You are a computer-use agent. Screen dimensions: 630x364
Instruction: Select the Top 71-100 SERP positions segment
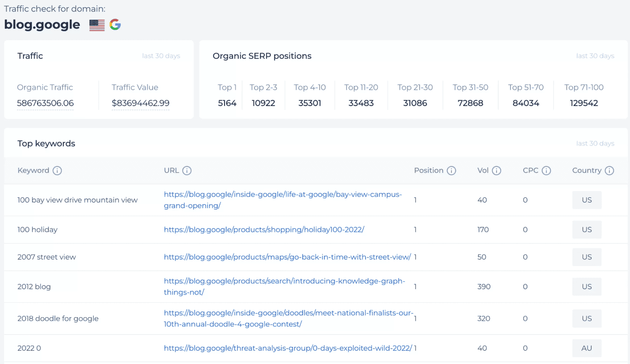(584, 95)
